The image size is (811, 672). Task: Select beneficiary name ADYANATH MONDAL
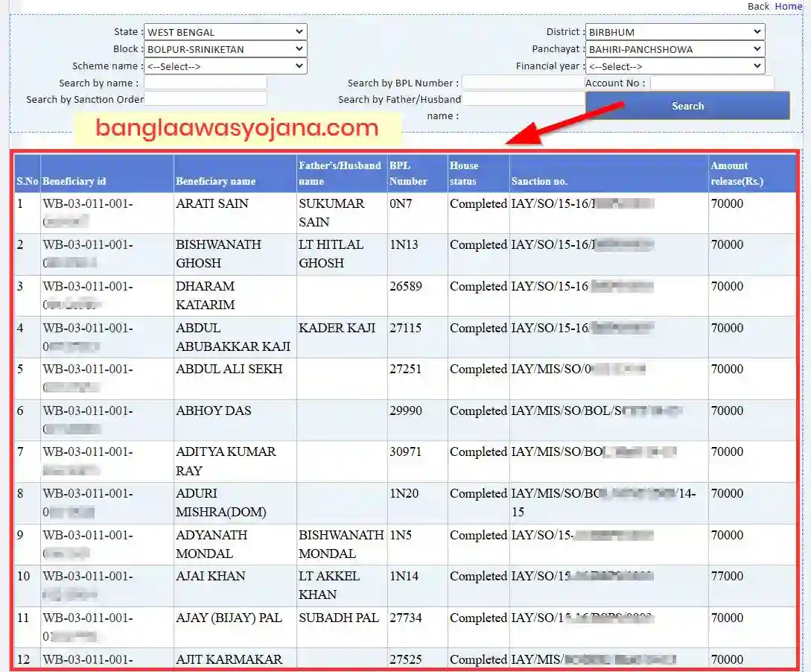coord(212,544)
